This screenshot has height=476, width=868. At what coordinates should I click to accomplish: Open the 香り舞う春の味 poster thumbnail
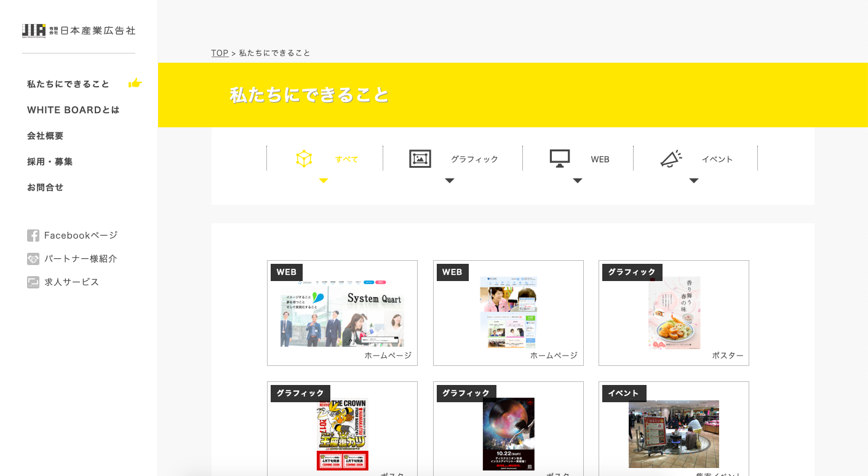pyautogui.click(x=674, y=312)
